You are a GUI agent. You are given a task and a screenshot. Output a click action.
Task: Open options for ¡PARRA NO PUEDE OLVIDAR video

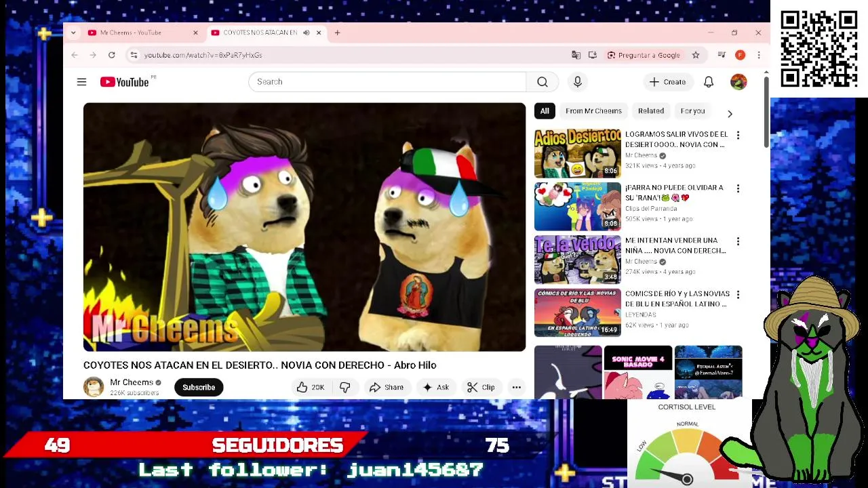coord(738,188)
